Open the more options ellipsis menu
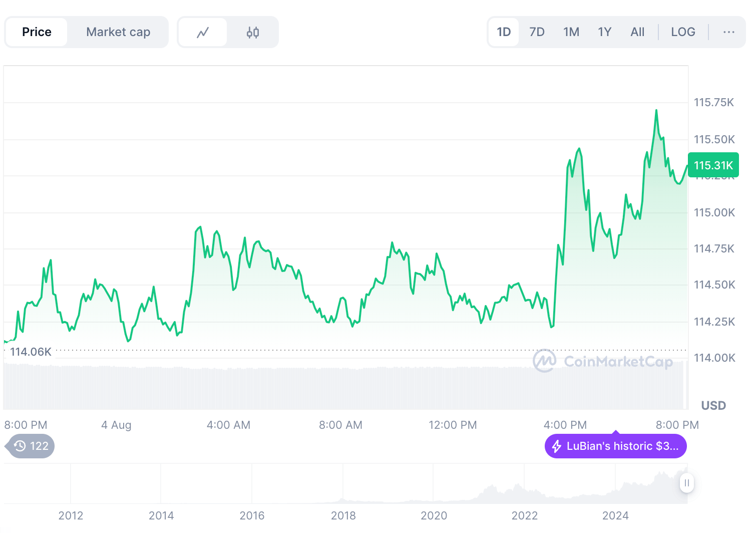756x533 pixels. pyautogui.click(x=728, y=32)
